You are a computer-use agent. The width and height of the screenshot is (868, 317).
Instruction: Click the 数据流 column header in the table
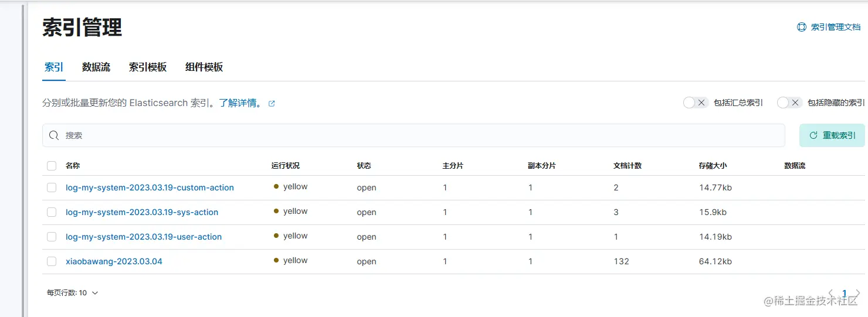pyautogui.click(x=795, y=166)
